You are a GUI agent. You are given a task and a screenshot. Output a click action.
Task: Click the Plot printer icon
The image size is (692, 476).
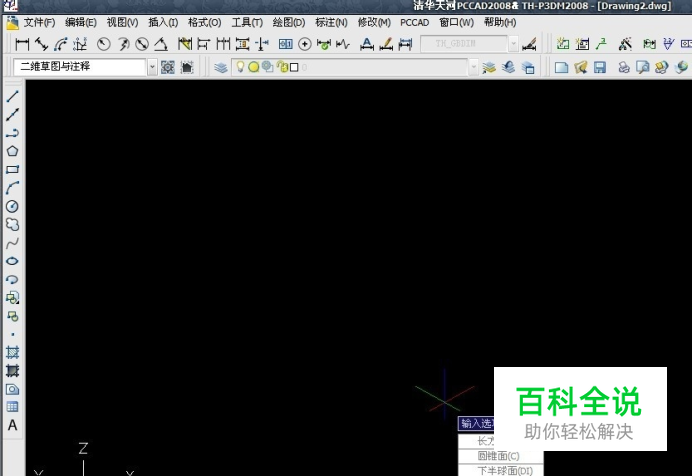click(624, 67)
